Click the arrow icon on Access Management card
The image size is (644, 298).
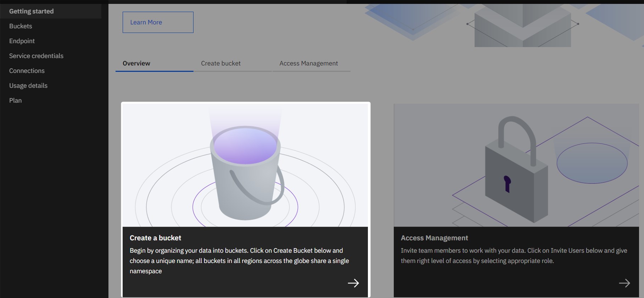click(x=624, y=283)
